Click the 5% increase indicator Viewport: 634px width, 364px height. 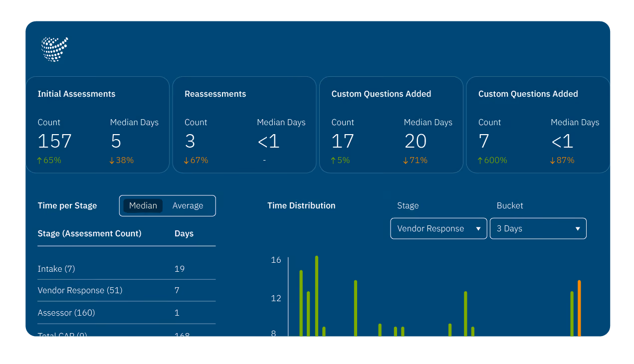pos(340,160)
